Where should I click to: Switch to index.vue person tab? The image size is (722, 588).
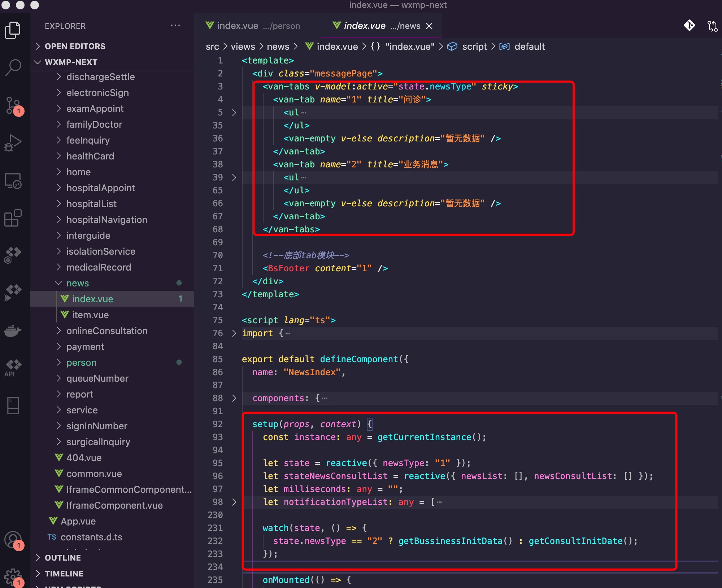tap(253, 26)
